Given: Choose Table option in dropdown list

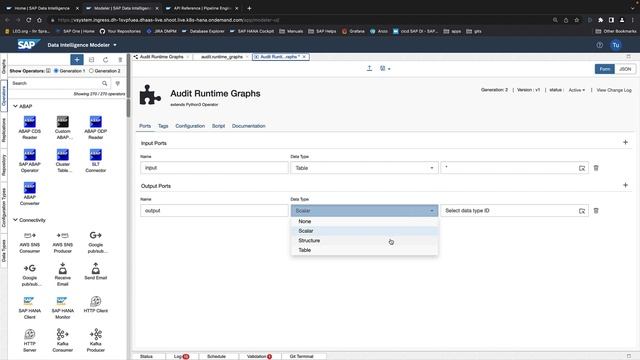Looking at the screenshot, I should (364, 250).
